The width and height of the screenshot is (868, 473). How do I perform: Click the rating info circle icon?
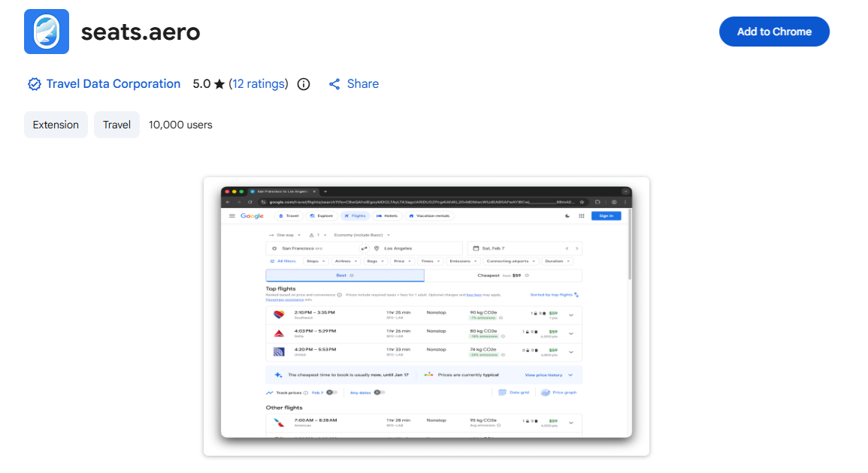click(x=304, y=84)
